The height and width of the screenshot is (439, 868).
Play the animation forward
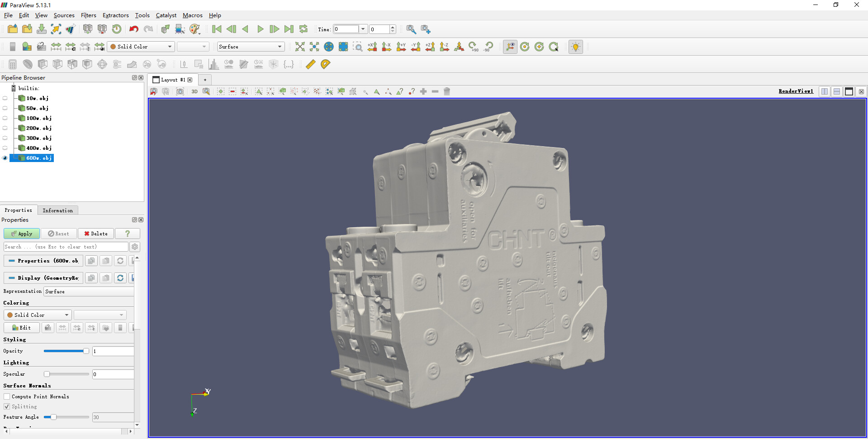(x=260, y=29)
